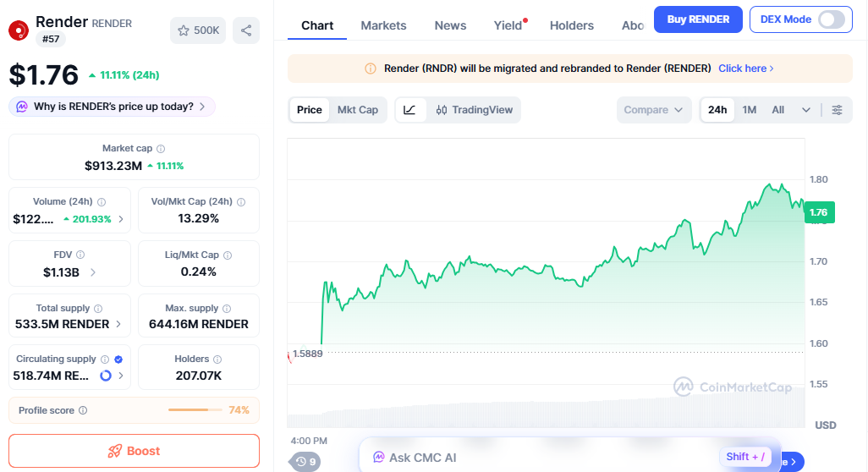This screenshot has height=472, width=868.
Task: Expand Total supply details chevron
Action: 118,324
